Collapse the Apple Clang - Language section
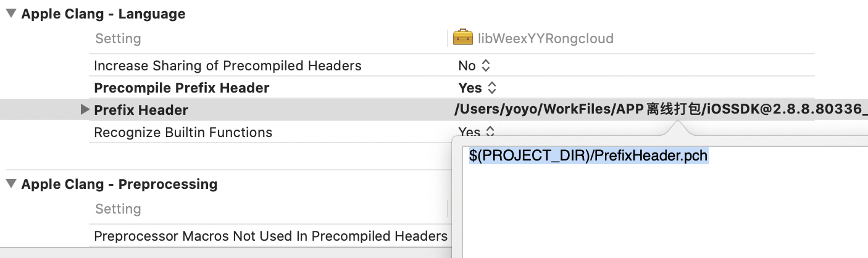The width and height of the screenshot is (868, 258). [12, 14]
